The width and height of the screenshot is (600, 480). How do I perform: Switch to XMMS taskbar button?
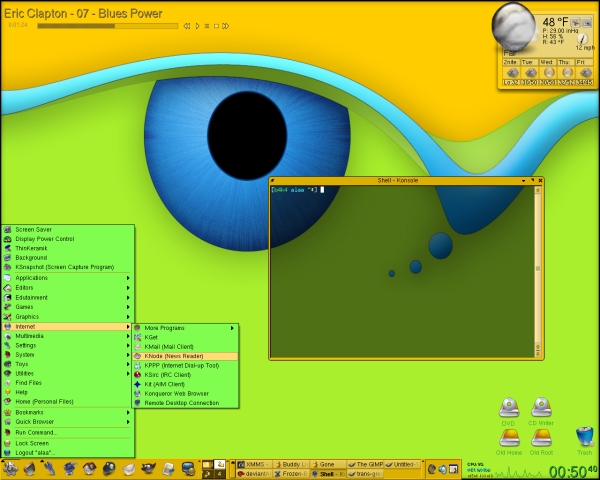pos(254,464)
